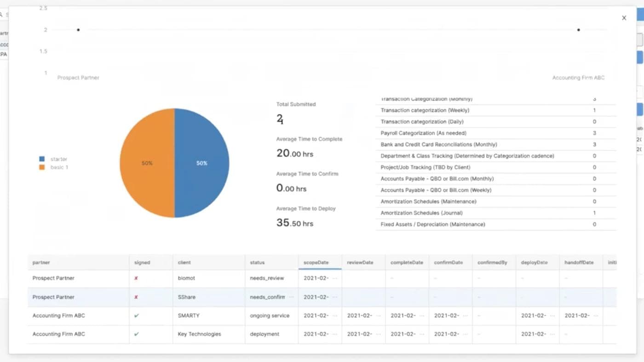This screenshot has height=362, width=644.
Task: Expand the truncated needs_confirm status ellipsis
Action: point(291,297)
